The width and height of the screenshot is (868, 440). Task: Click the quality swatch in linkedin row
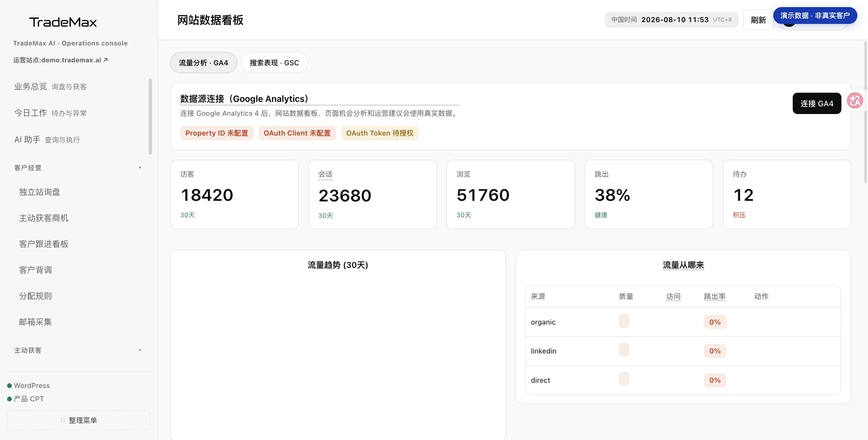point(624,350)
